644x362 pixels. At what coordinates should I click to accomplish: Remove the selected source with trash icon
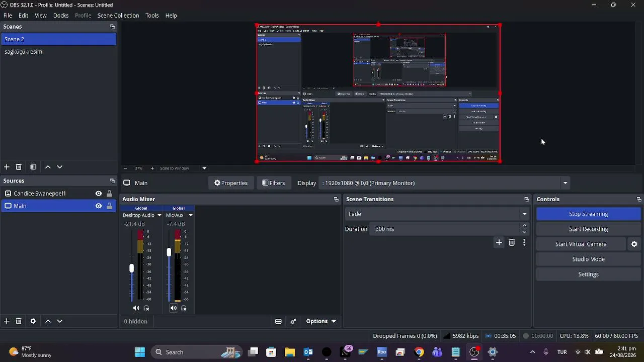(19, 321)
